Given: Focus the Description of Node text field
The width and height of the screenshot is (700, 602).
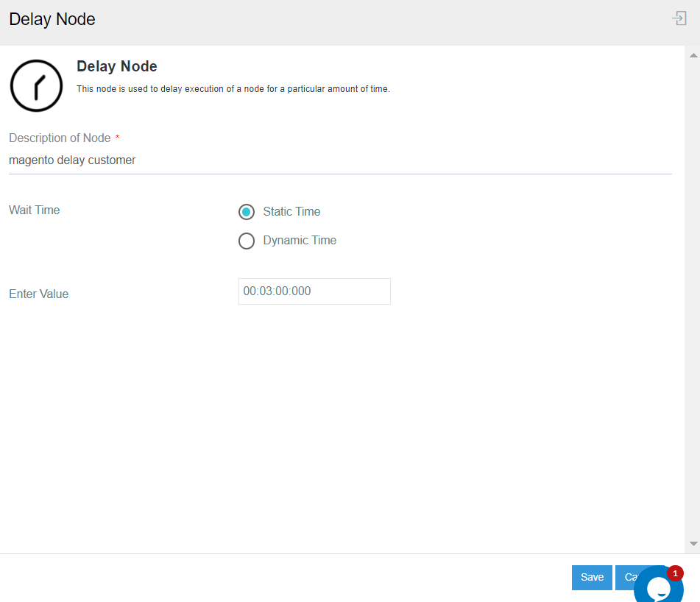Looking at the screenshot, I should click(340, 160).
